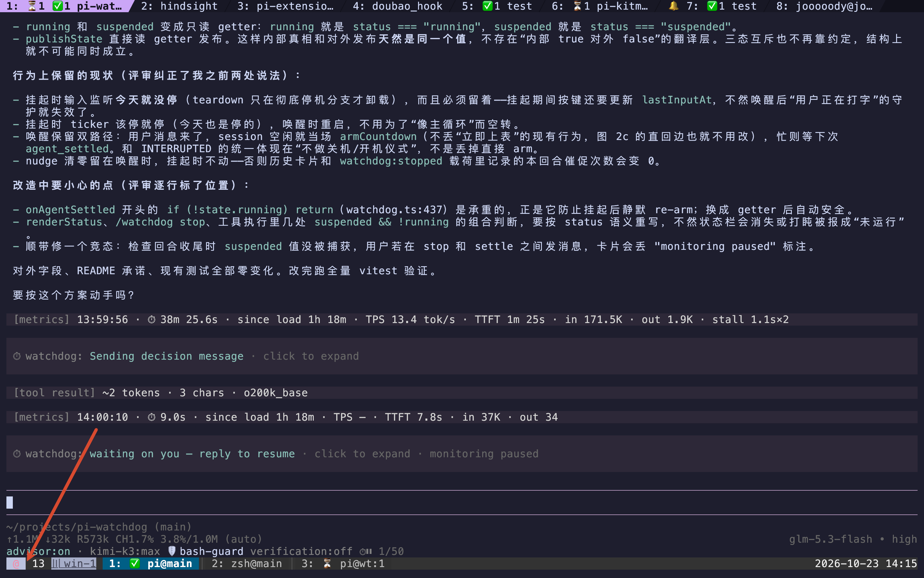Click the pink @ icon in tmux status bar
Image resolution: width=924 pixels, height=578 pixels.
pos(16,564)
